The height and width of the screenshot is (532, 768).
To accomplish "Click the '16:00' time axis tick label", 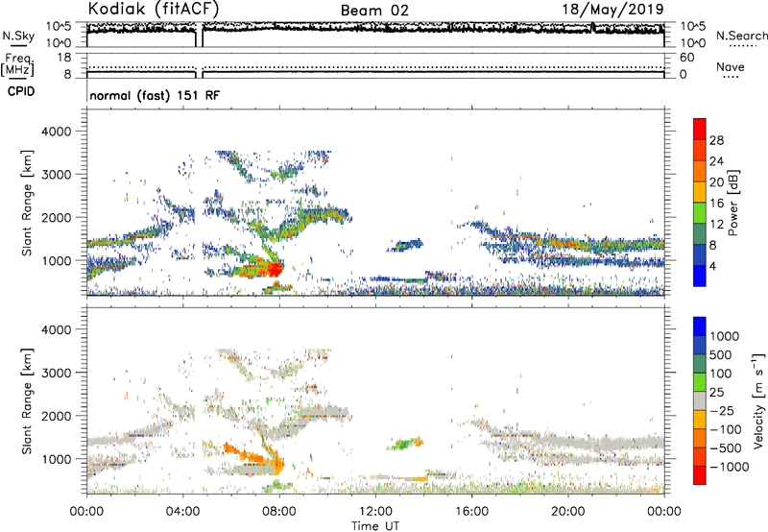I will (x=471, y=512).
